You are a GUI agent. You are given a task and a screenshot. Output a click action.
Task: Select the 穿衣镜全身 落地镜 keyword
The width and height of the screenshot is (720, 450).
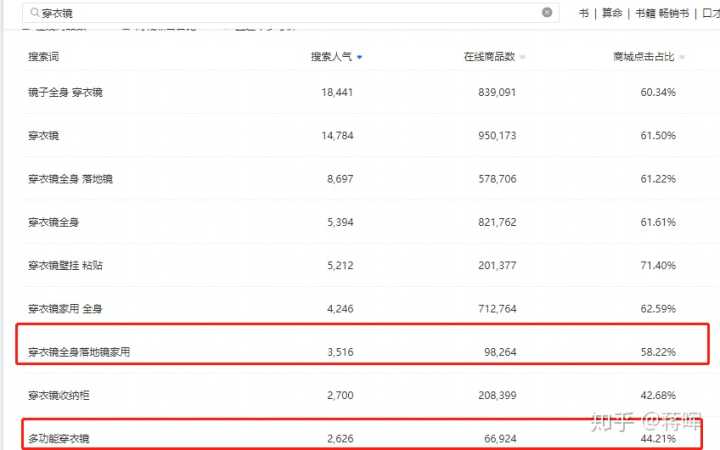(71, 178)
